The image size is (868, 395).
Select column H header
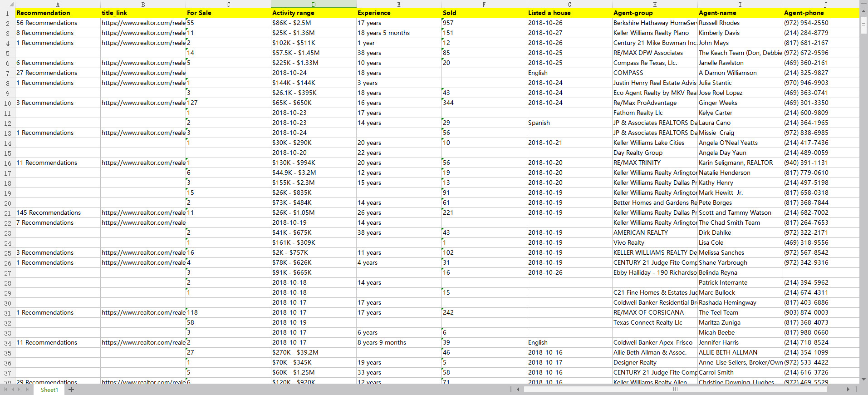point(655,4)
